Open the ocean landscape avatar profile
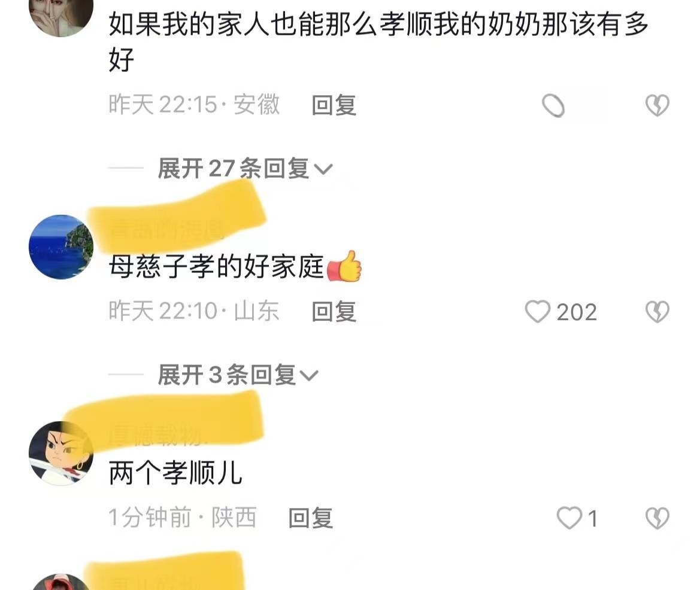Screen dimensions: 700x590 pos(61,247)
